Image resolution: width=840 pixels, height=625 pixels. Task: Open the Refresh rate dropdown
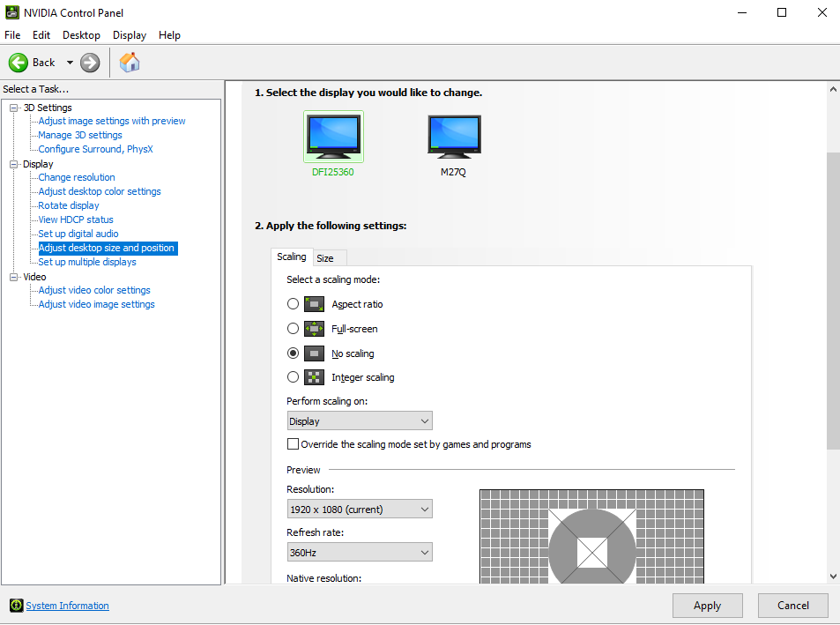pos(360,552)
